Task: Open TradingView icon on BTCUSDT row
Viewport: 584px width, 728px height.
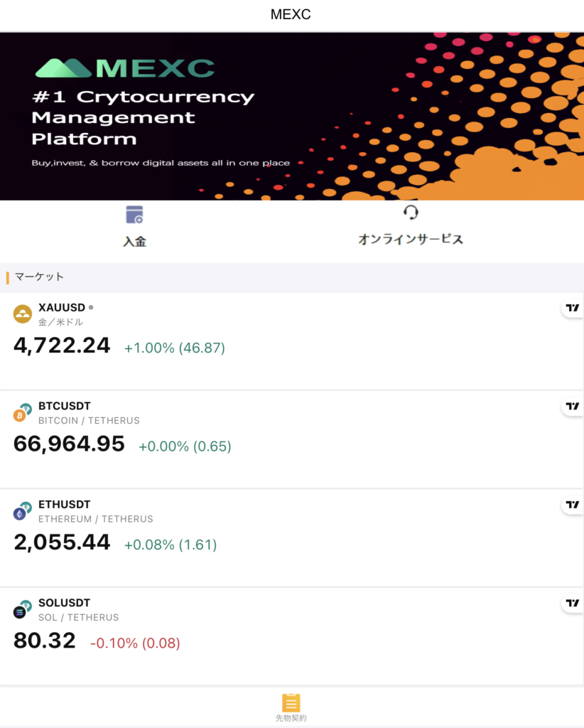Action: [x=573, y=406]
